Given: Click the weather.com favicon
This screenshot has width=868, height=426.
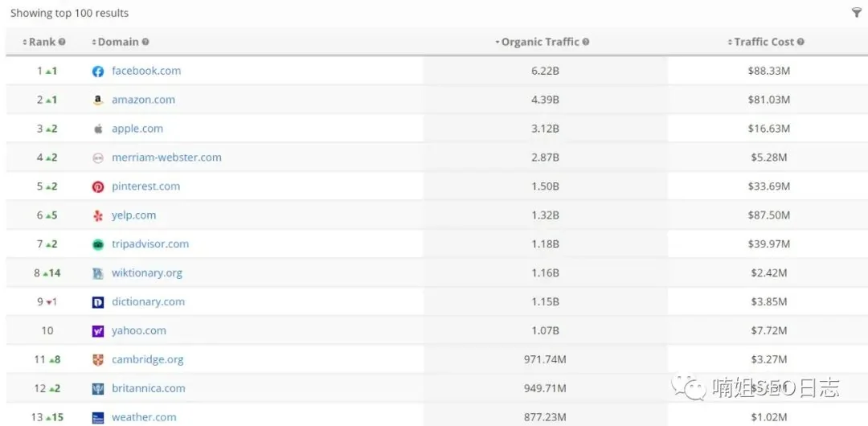Looking at the screenshot, I should coord(98,418).
